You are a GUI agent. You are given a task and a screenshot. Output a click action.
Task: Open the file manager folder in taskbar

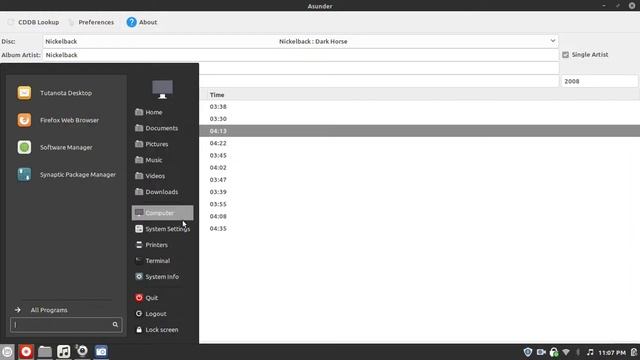tap(45, 351)
